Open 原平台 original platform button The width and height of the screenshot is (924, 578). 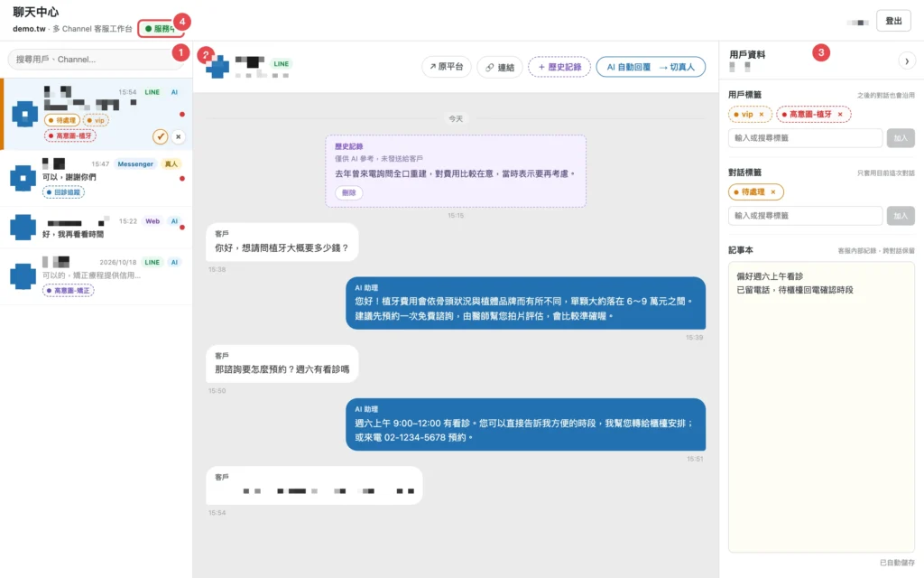[446, 67]
